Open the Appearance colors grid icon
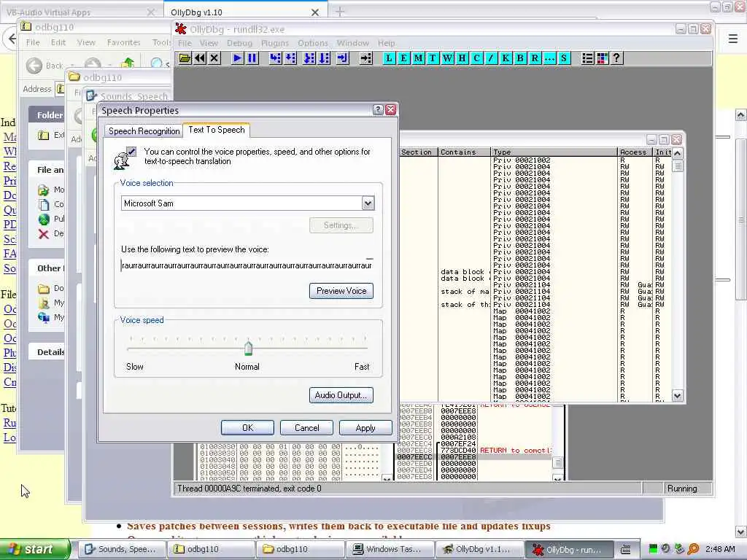Screen dimensions: 747x560 coord(602,58)
